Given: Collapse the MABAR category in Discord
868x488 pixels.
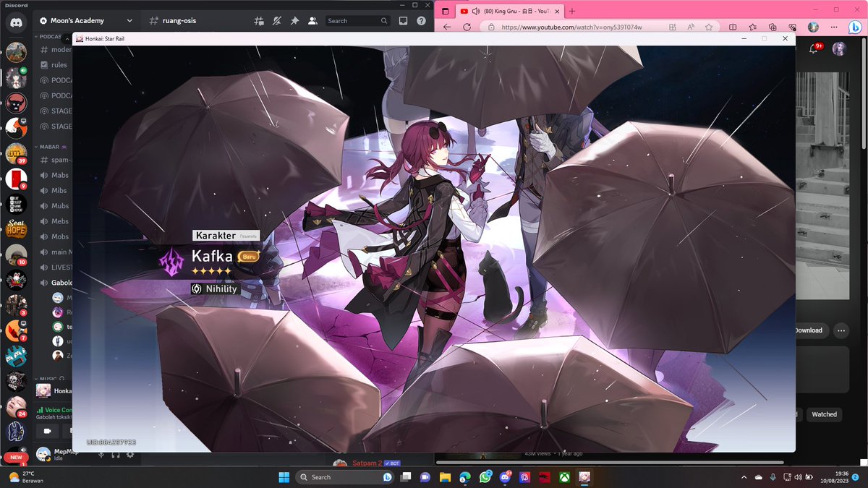Looking at the screenshot, I should click(51, 146).
